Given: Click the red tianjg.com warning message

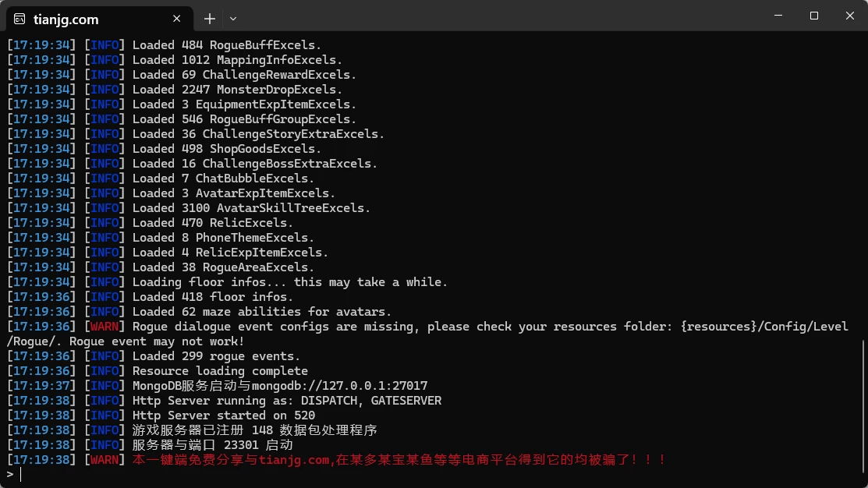Looking at the screenshot, I should point(399,460).
